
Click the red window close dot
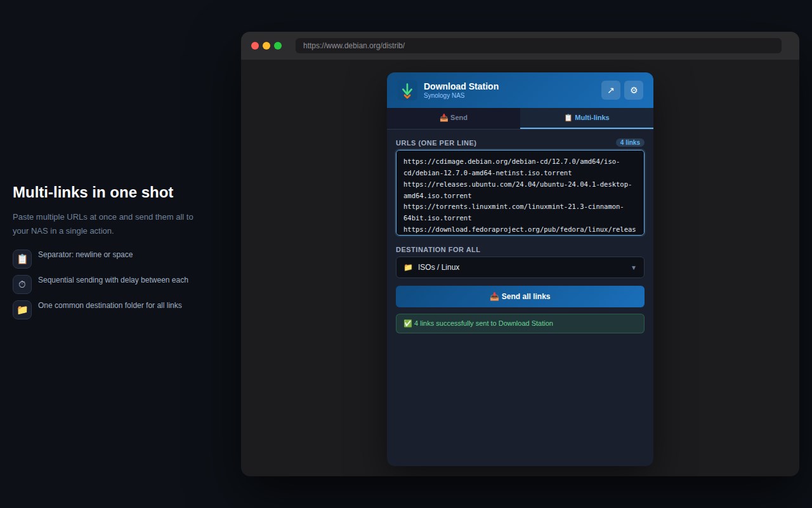coord(255,46)
